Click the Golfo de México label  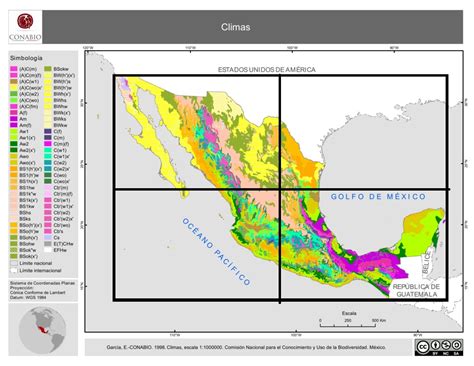tap(378, 197)
